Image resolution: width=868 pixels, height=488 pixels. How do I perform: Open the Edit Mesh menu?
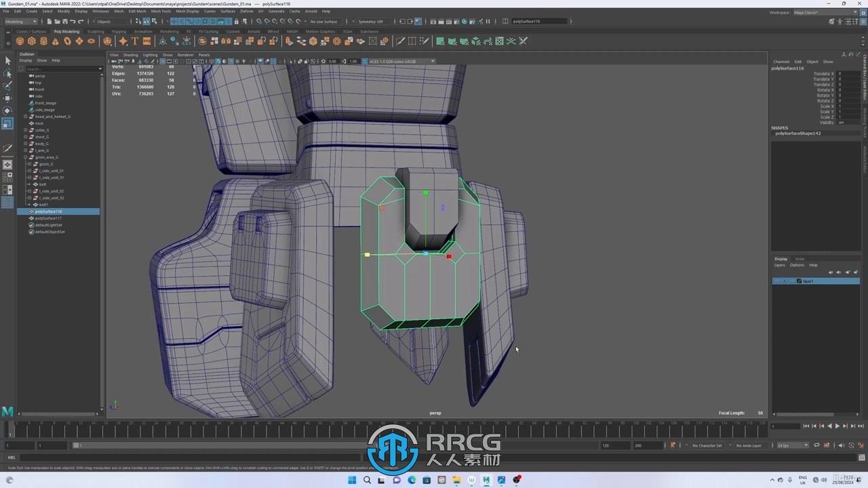[137, 12]
